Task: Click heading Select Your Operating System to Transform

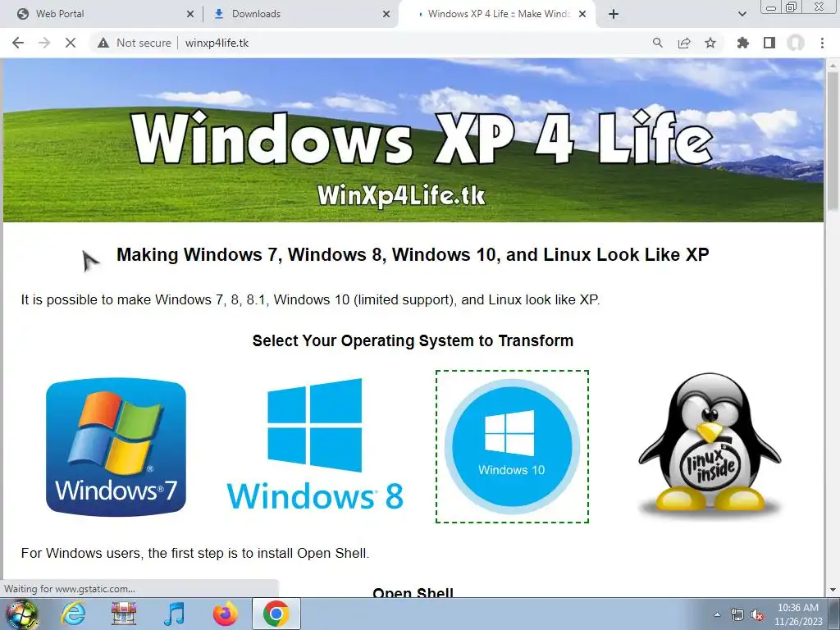Action: pos(413,340)
